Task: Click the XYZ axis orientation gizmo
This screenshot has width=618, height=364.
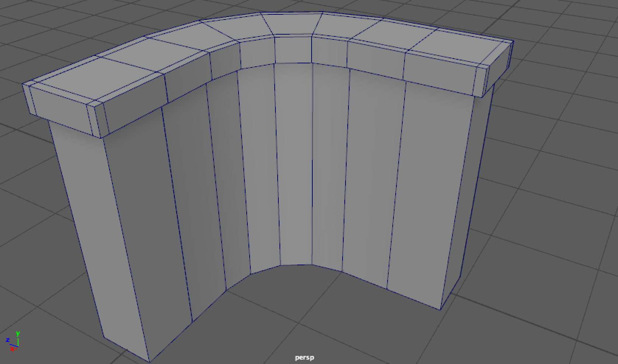Action: pos(13,341)
